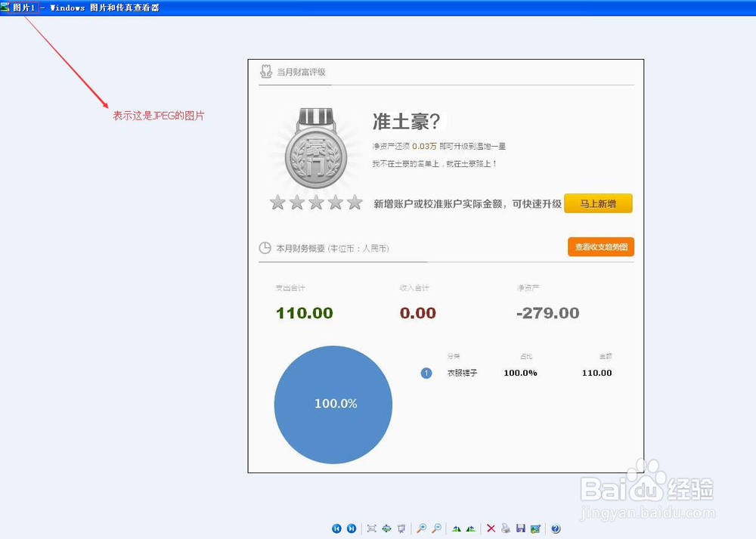Click the red JPEG annotation text
The width and height of the screenshot is (756, 539).
[x=159, y=116]
